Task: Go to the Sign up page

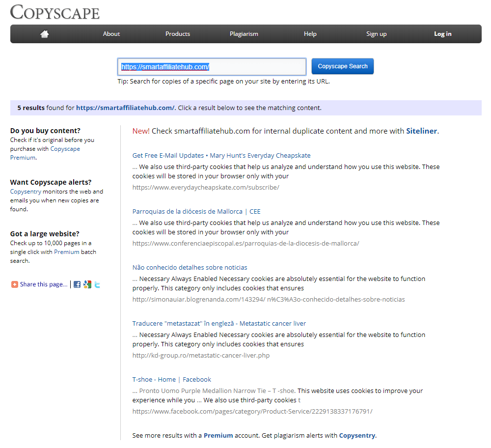Action: tap(377, 34)
